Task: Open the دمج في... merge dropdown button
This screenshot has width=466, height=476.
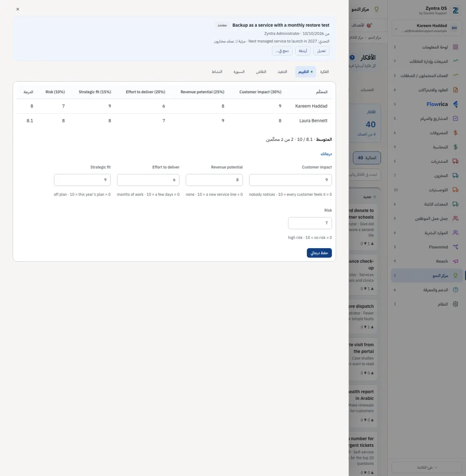Action: [x=282, y=51]
